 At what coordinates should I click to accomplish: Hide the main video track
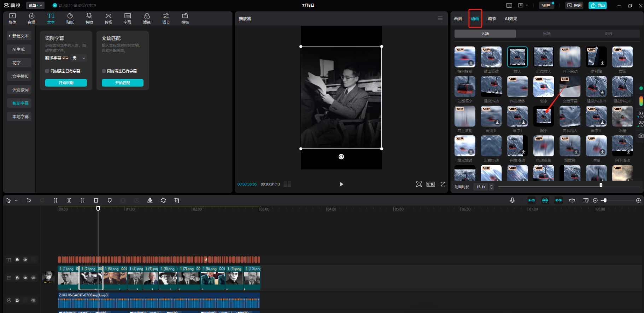25,278
